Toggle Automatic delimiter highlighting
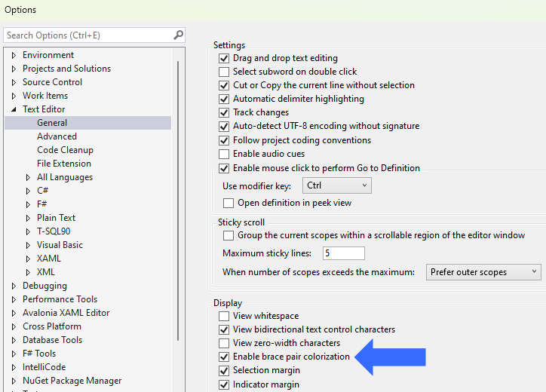This screenshot has width=546, height=392. point(224,100)
